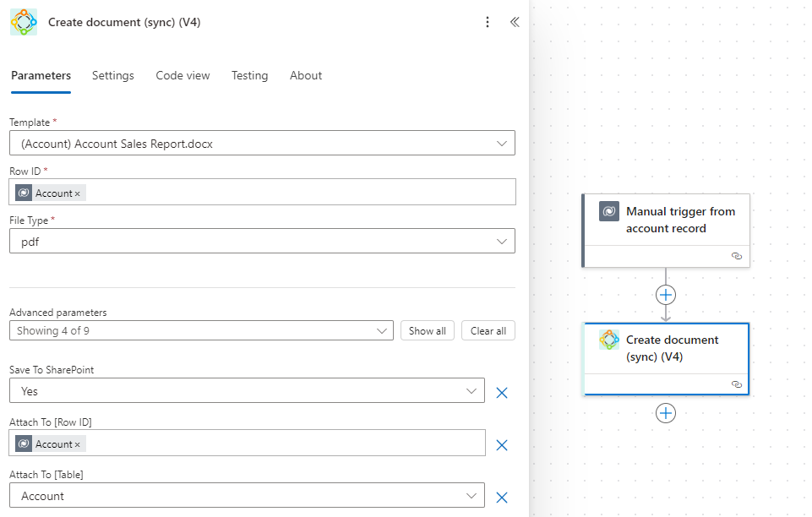Collapse the panel with double chevron icon
The height and width of the screenshot is (517, 812).
(x=515, y=22)
